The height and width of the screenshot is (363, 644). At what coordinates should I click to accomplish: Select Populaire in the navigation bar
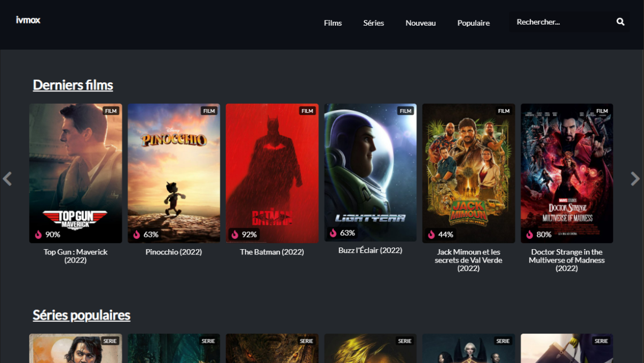[473, 23]
